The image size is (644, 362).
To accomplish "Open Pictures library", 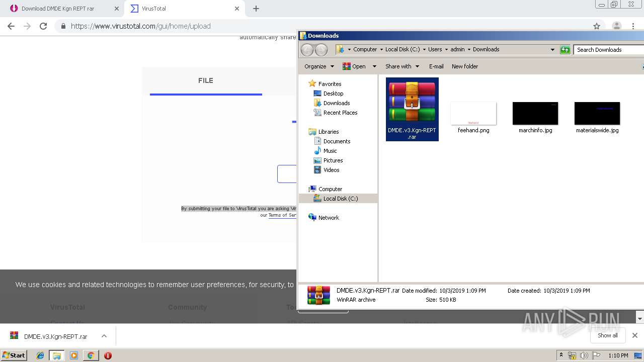I will pyautogui.click(x=333, y=160).
